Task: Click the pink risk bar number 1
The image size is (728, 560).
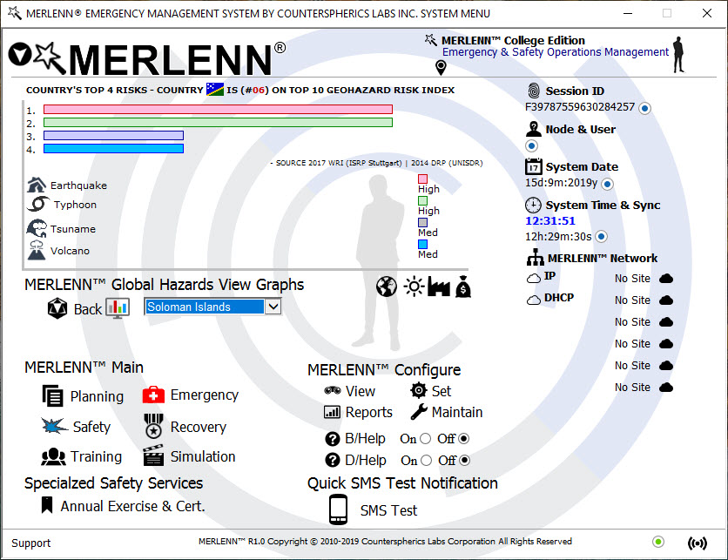Action: [219, 109]
